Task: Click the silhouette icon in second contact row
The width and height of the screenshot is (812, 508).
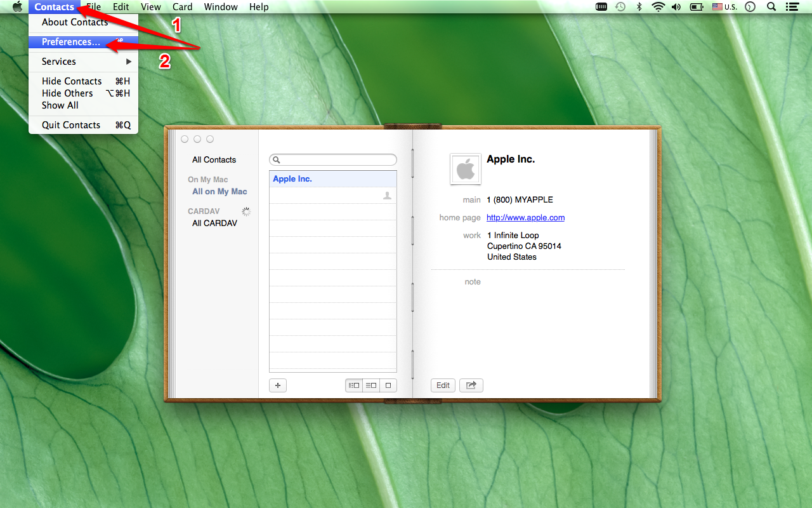Action: pos(387,196)
